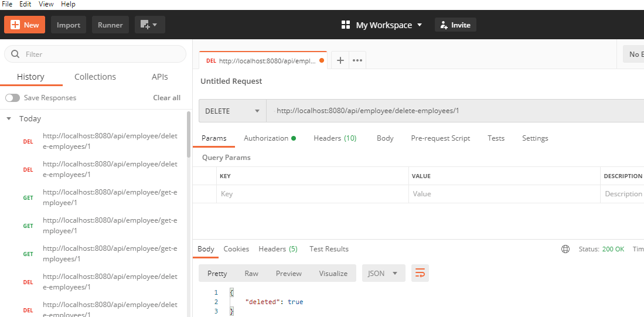Select the Visualize response view
The width and height of the screenshot is (644, 317).
coord(333,274)
